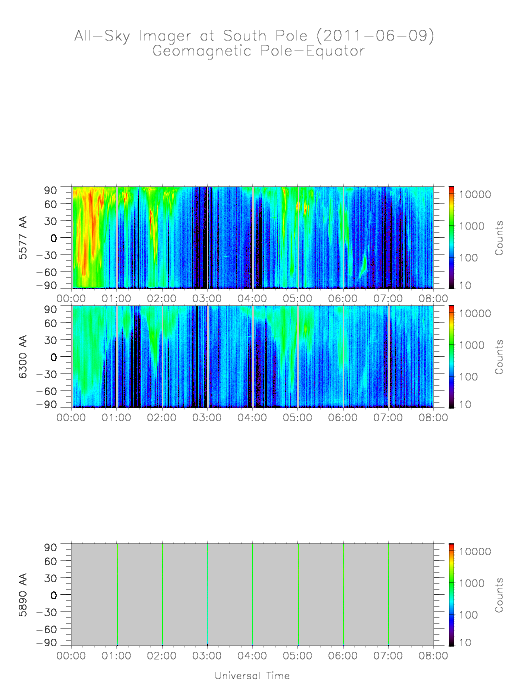Click the green 04:00 line in 5890 AA panel
The width and height of the screenshot is (510, 680).
252,595
